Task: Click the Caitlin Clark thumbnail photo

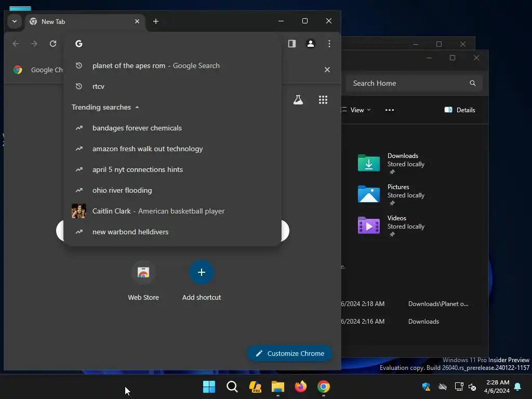Action: coord(79,211)
